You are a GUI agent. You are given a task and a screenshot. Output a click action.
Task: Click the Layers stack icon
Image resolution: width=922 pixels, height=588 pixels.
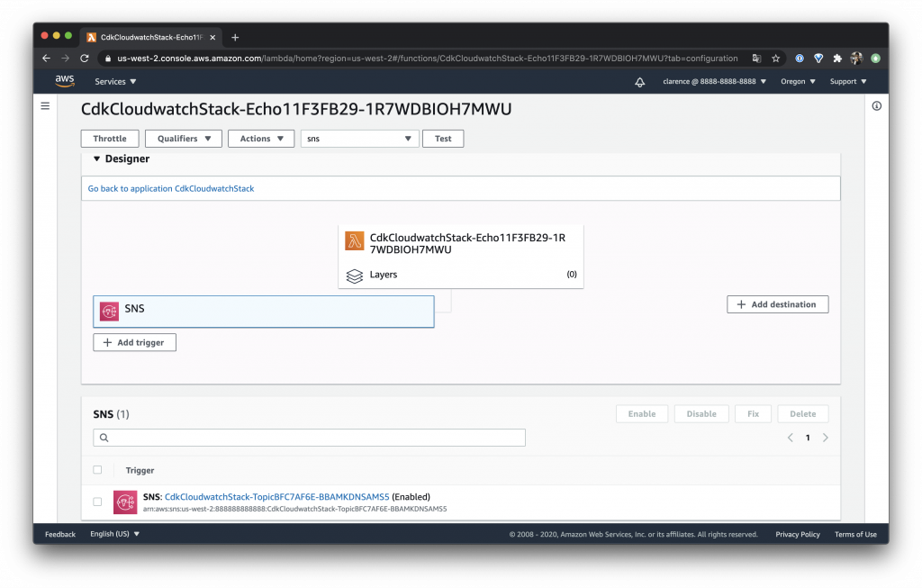(x=355, y=276)
